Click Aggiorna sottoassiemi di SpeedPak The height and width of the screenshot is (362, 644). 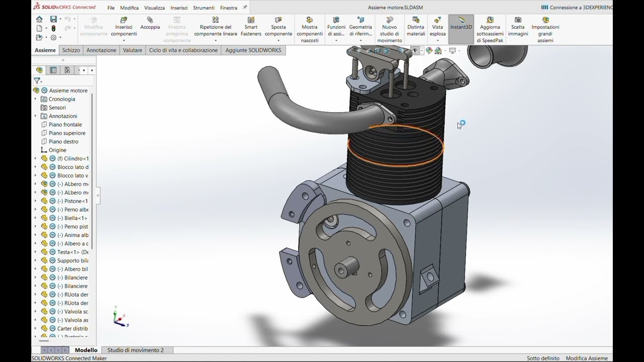[x=490, y=30]
